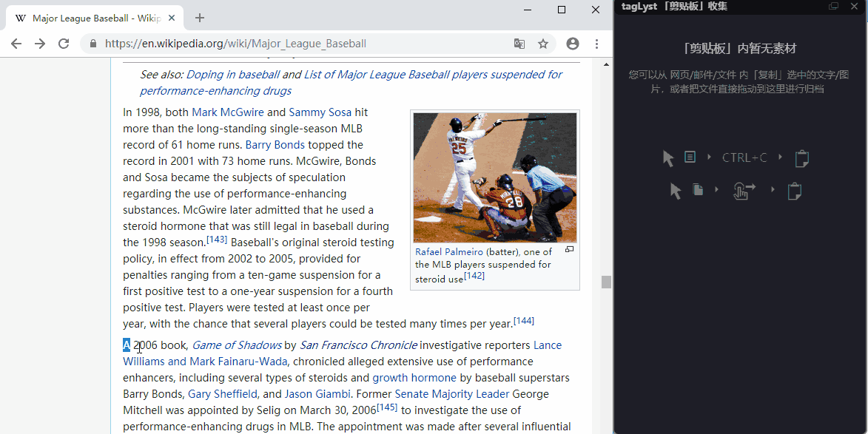Open the Chrome profile avatar

coord(573,44)
